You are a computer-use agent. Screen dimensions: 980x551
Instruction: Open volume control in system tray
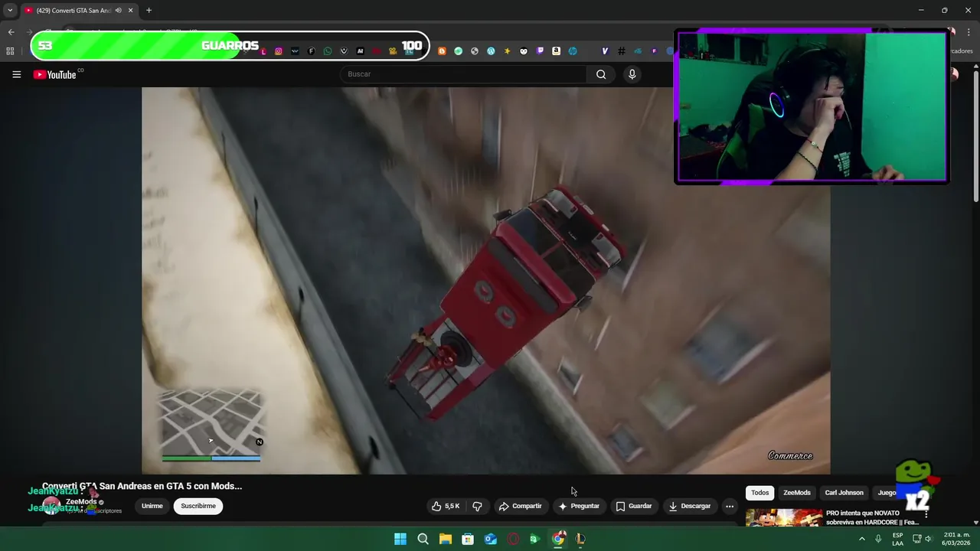[x=928, y=539]
